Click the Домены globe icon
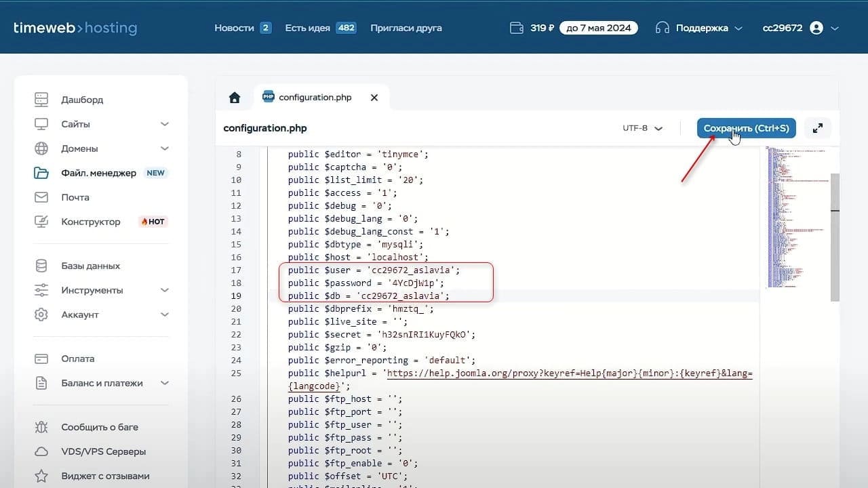Image resolution: width=868 pixels, height=488 pixels. (41, 148)
